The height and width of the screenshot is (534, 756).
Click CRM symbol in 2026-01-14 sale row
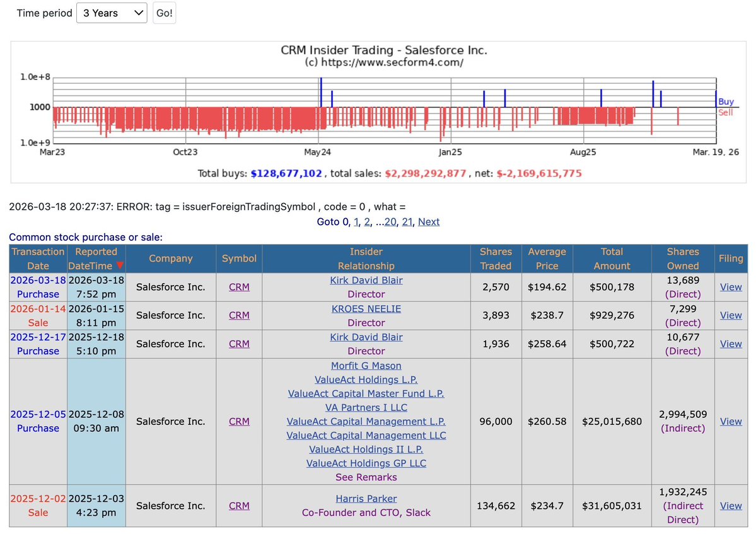(x=239, y=315)
